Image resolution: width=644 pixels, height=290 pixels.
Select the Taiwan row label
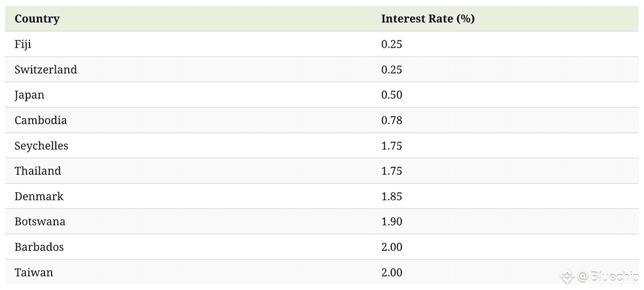pyautogui.click(x=34, y=272)
